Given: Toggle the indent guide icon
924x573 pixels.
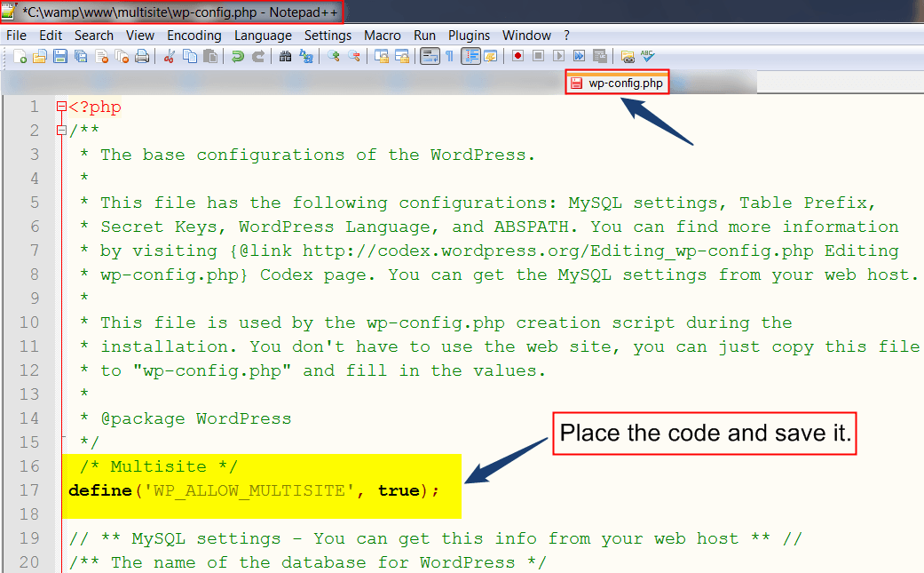Looking at the screenshot, I should tap(470, 57).
